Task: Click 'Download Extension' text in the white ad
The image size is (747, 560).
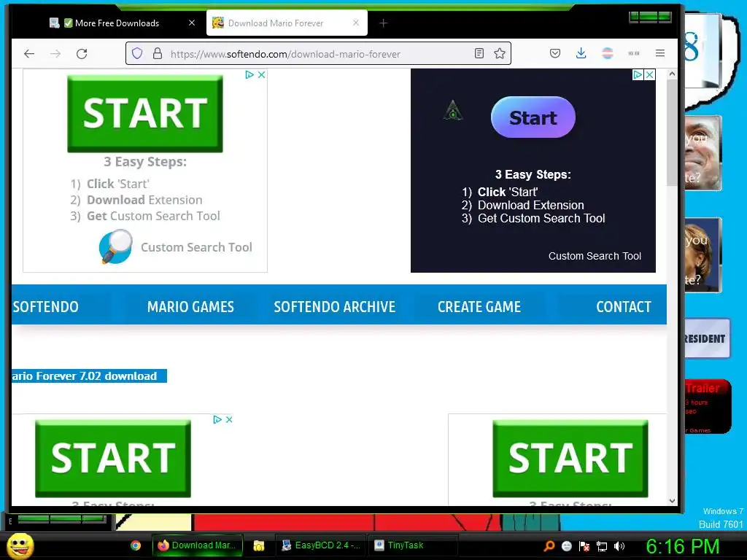Action: [144, 200]
